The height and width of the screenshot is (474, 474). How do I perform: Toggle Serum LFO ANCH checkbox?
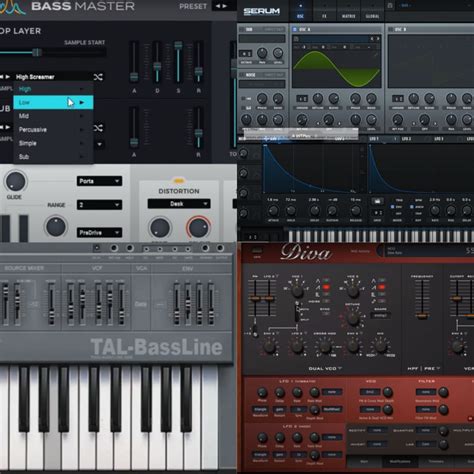coord(412,207)
